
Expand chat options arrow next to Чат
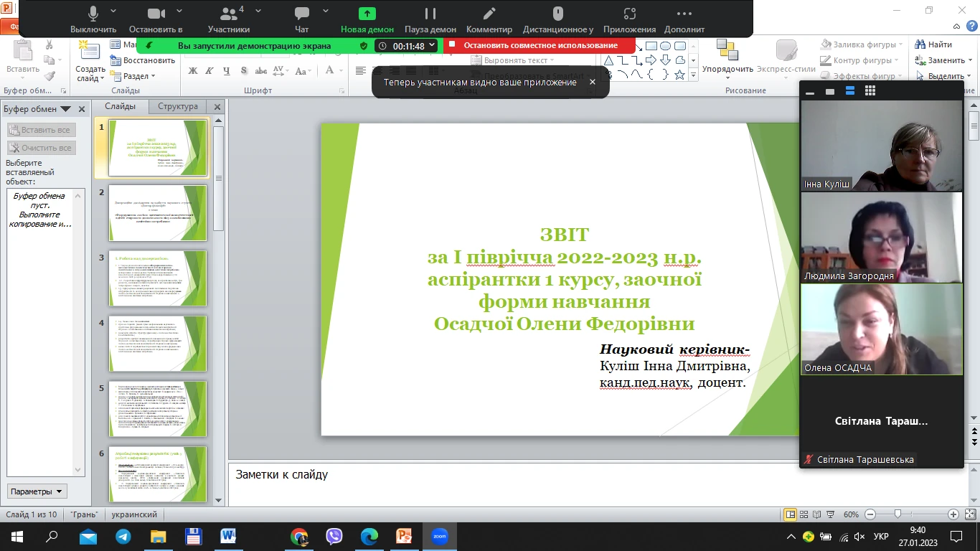pos(326,12)
